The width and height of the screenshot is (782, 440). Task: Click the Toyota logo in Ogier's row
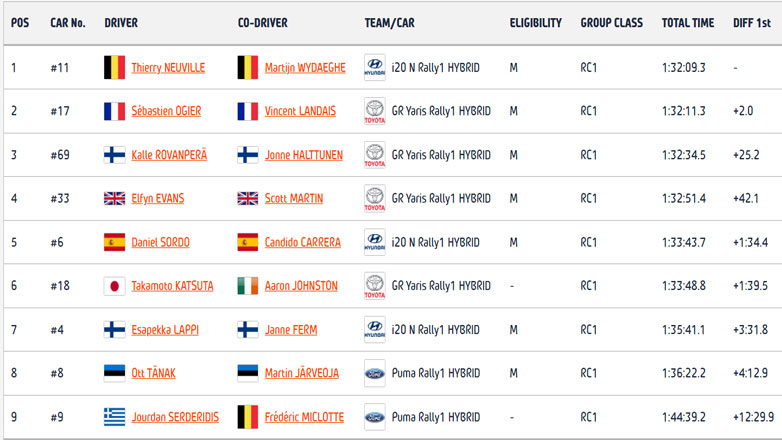(x=375, y=111)
